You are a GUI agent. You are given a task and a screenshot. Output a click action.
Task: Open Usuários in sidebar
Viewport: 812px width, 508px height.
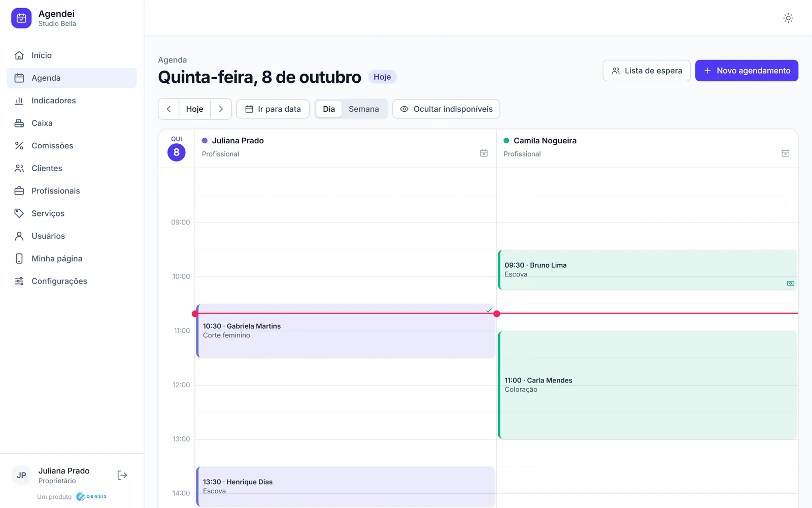[x=72, y=236]
